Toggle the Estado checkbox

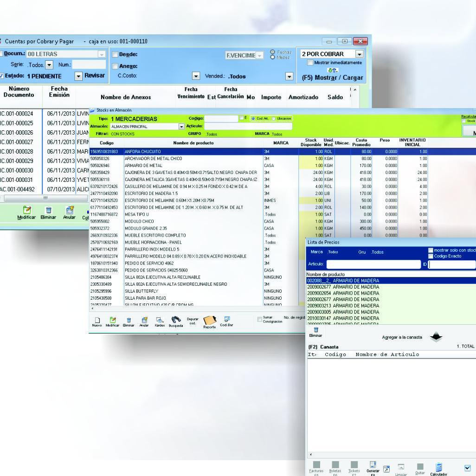[x=1, y=76]
